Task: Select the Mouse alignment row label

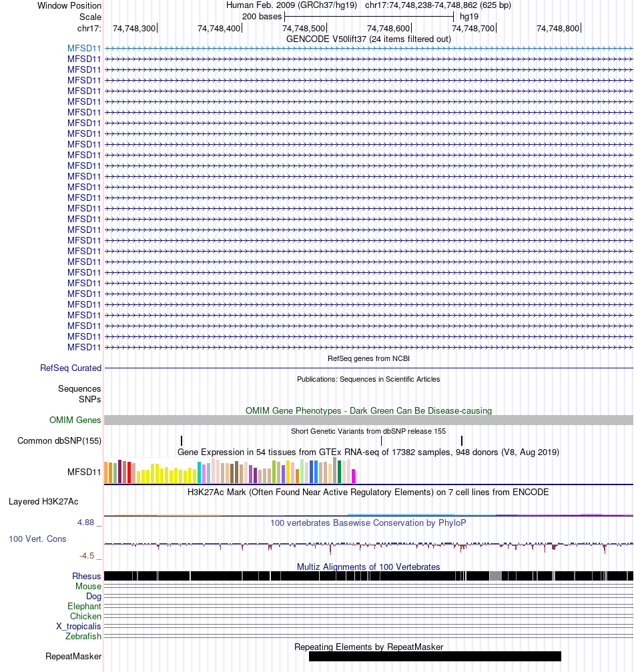Action: click(x=88, y=587)
